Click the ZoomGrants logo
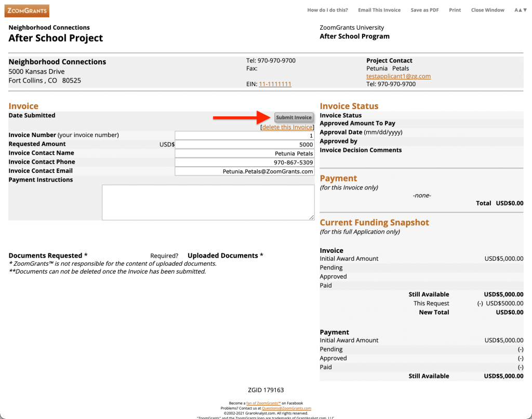 pyautogui.click(x=27, y=10)
